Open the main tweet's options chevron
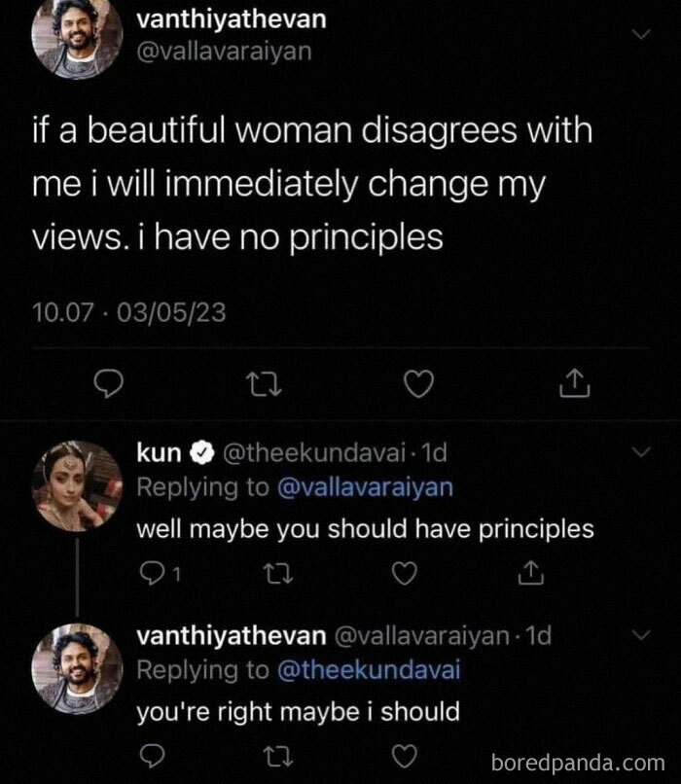Viewport: 681px width, 784px height. [x=639, y=35]
